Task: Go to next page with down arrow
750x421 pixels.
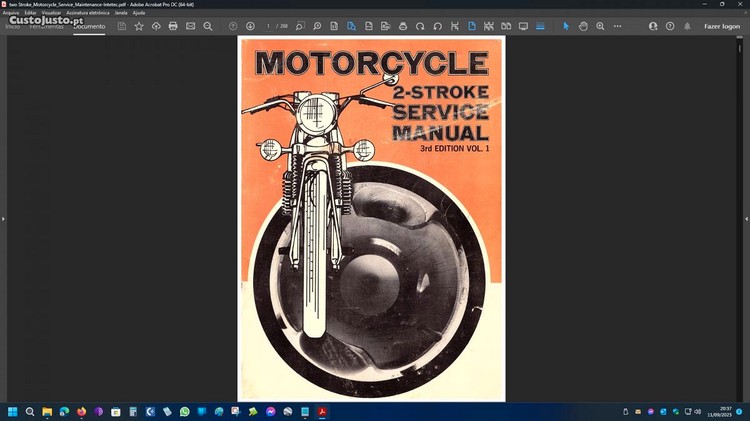Action: click(x=250, y=26)
